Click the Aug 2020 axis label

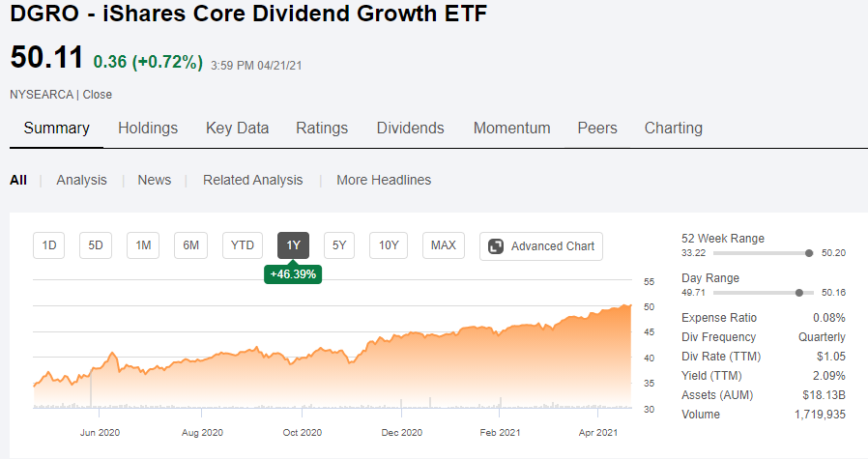tap(202, 432)
